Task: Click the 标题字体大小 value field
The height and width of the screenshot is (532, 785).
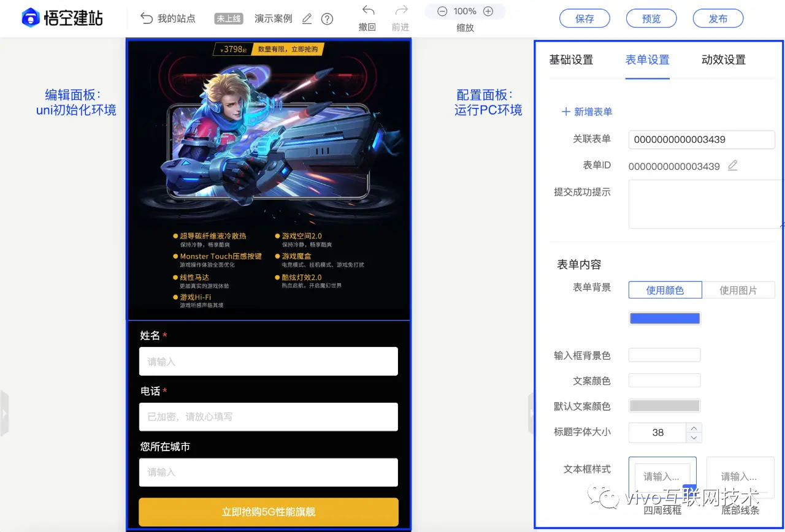Action: pos(657,432)
